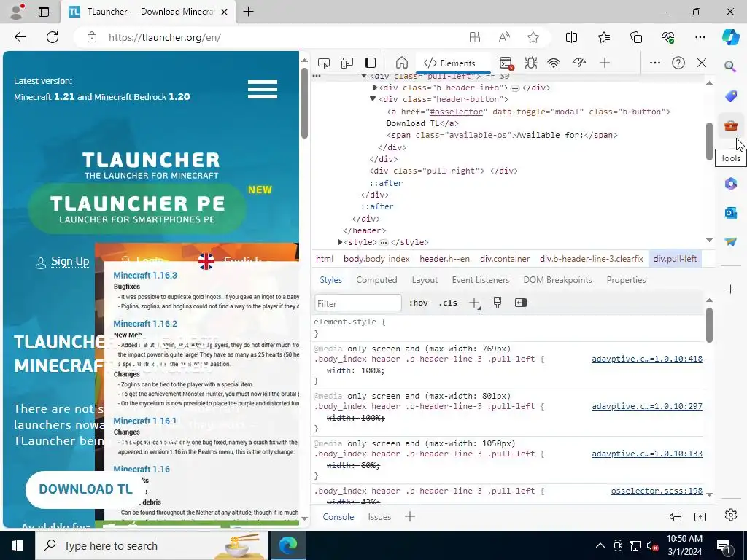
Task: Open website hamburger menu
Action: click(x=262, y=89)
